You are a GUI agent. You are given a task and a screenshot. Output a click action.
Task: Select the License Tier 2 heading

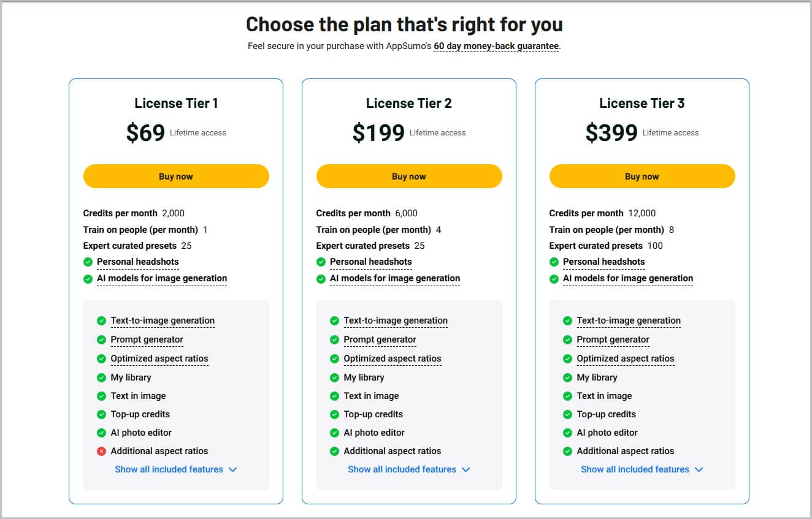tap(409, 103)
